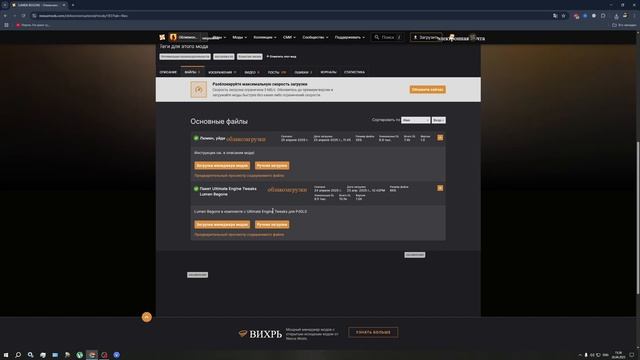Open the ЖУРНАЛЫ tab
640x360 pixels.
click(329, 72)
